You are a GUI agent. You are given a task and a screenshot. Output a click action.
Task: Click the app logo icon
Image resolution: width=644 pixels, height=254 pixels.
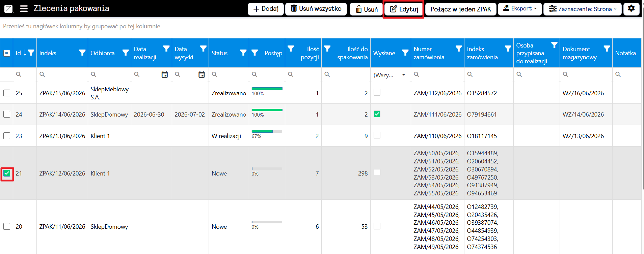8,9
